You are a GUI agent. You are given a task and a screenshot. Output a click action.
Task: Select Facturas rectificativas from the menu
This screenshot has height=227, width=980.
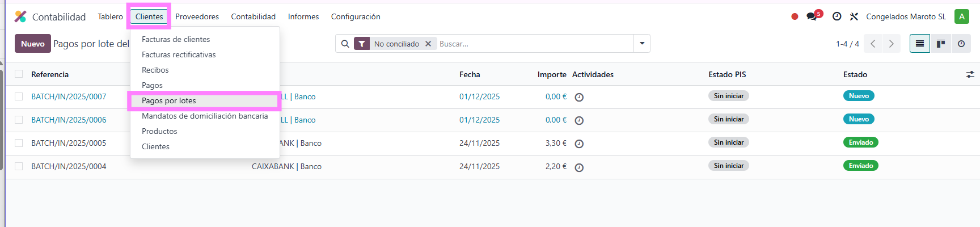coord(179,54)
